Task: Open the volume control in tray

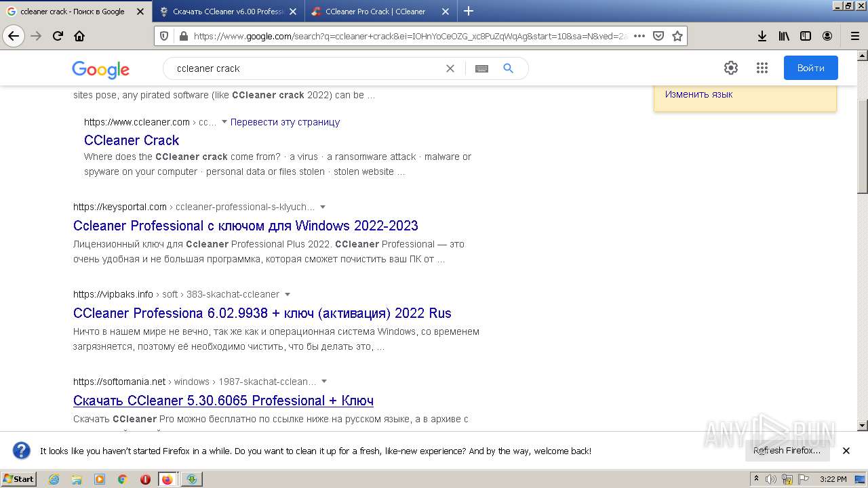Action: (x=770, y=479)
